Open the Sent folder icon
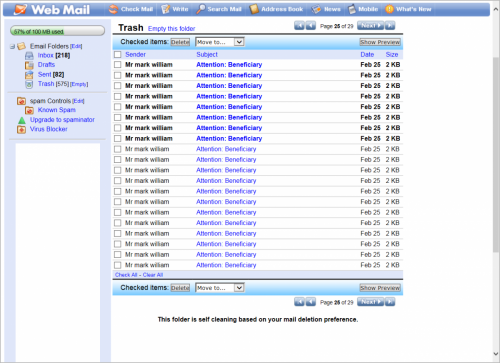Image resolution: width=500 pixels, height=363 pixels. pos(29,75)
